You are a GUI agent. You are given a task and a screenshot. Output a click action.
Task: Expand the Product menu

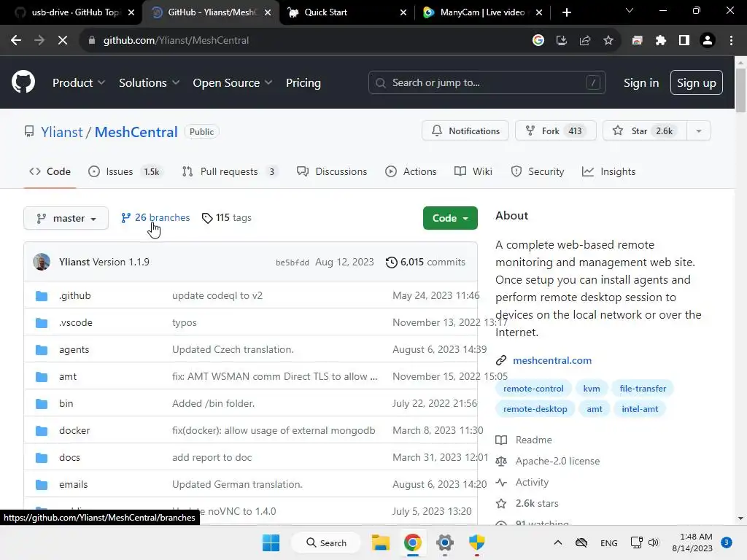click(x=79, y=83)
